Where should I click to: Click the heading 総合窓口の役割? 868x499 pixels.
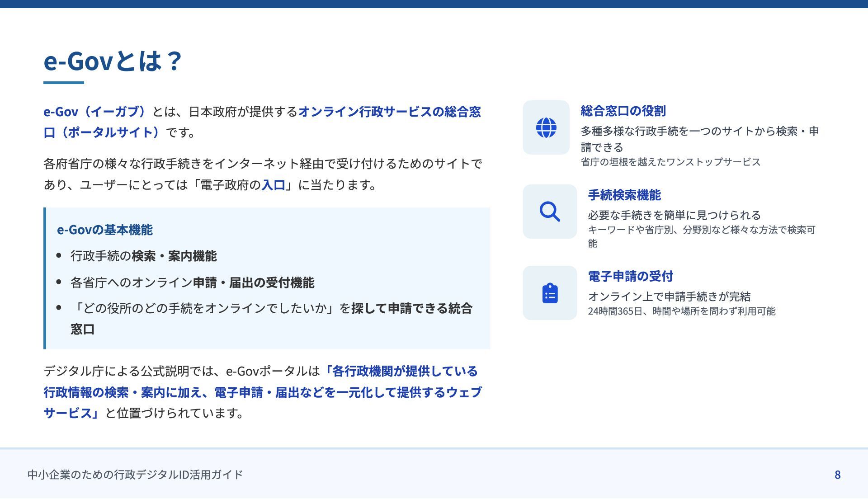point(623,111)
